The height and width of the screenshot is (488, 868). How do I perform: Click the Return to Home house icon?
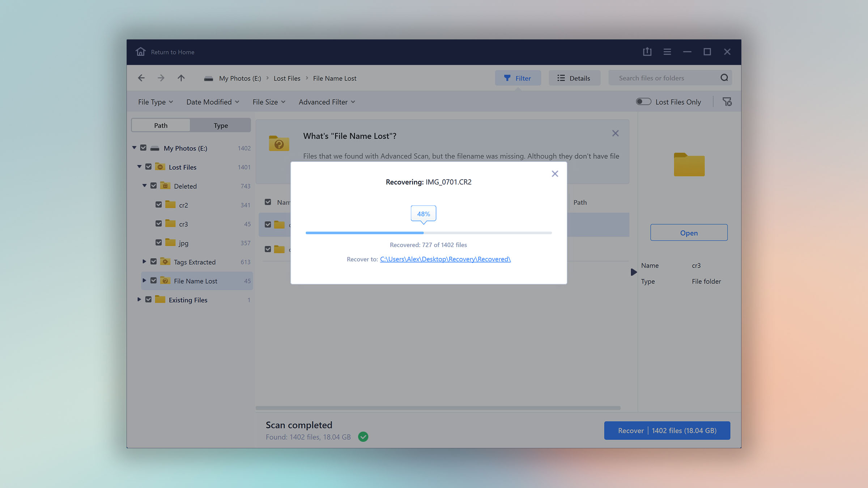[141, 52]
